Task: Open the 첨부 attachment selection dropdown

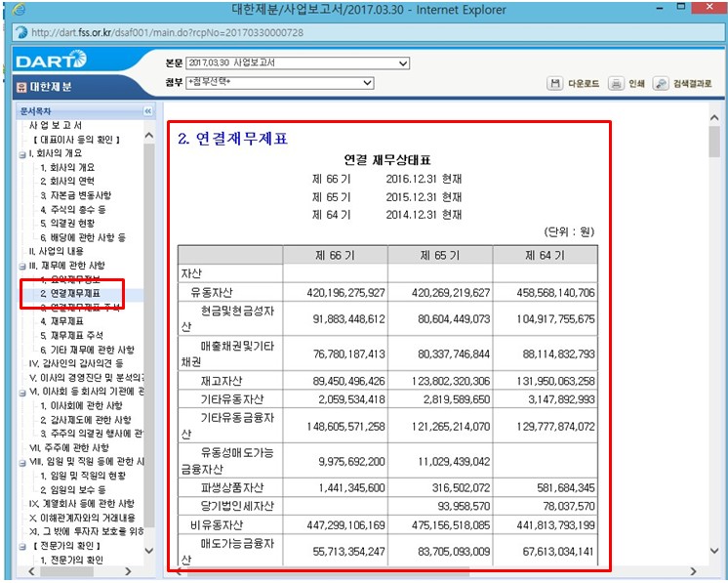Action: coord(368,83)
